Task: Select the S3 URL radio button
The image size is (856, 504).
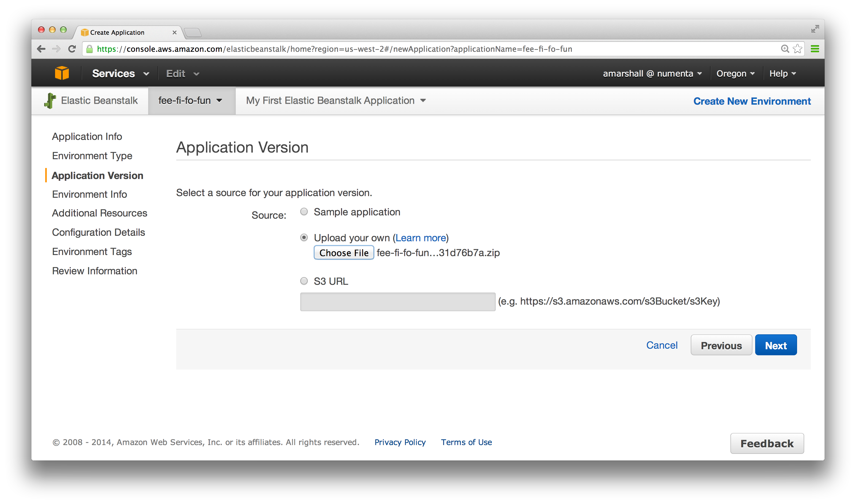Action: (304, 281)
